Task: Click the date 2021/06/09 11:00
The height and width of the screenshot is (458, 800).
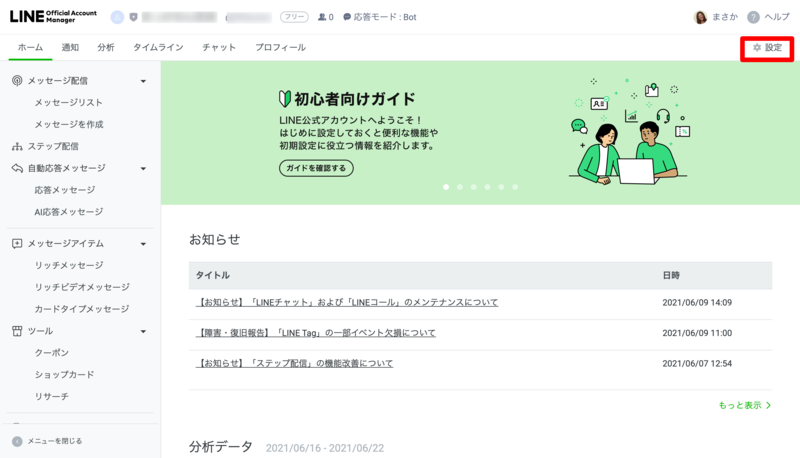Action: click(x=697, y=333)
